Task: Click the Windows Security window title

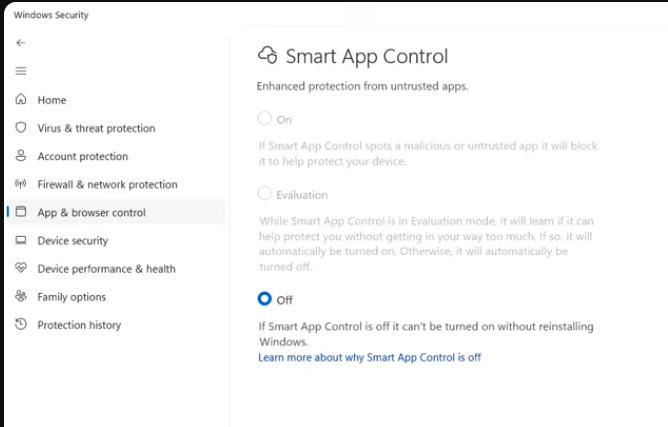Action: (x=51, y=15)
